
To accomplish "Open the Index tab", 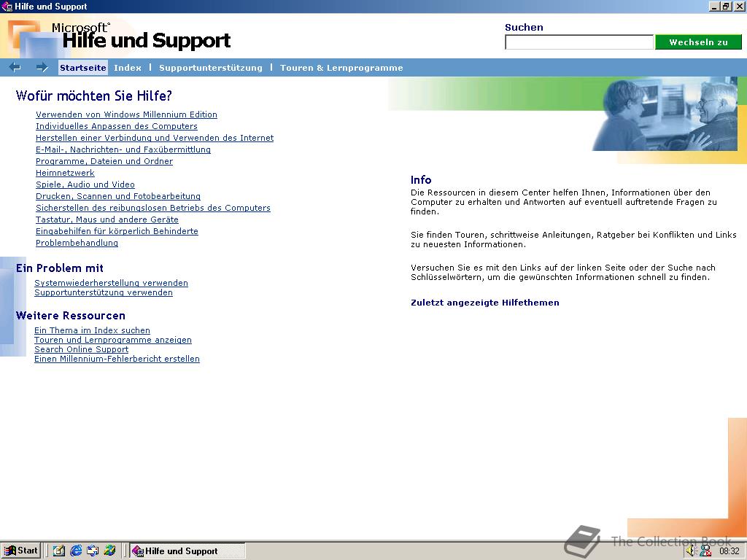I will [x=128, y=68].
